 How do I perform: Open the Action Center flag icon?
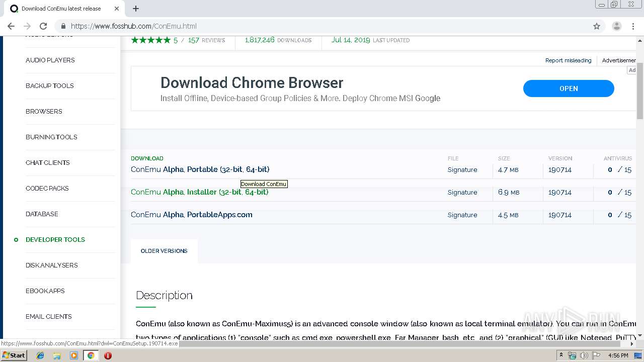click(x=596, y=355)
